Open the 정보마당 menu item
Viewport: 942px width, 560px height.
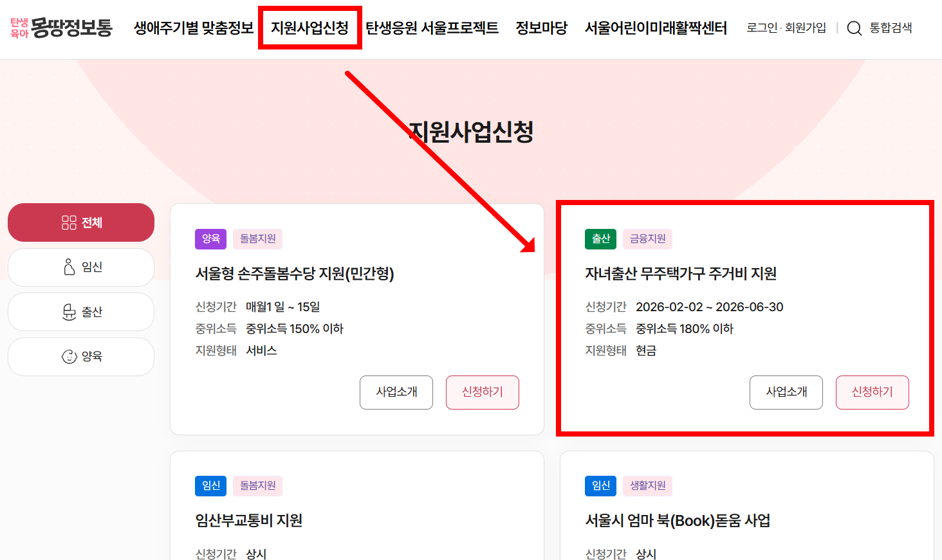point(541,28)
